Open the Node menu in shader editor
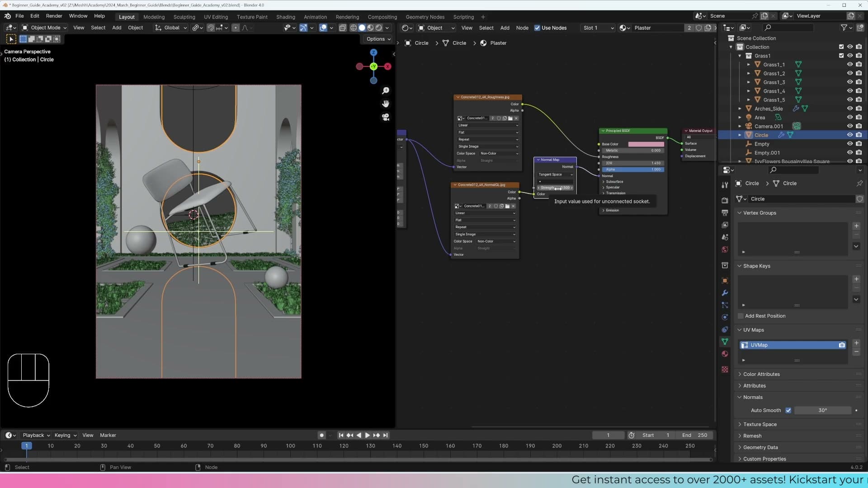Image resolution: width=868 pixels, height=488 pixels. pyautogui.click(x=522, y=28)
